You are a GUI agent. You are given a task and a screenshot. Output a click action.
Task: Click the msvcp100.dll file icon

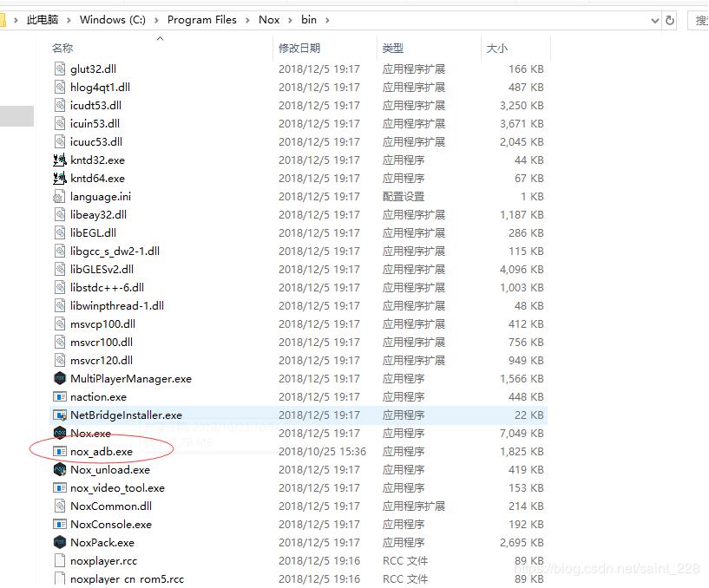pos(60,323)
